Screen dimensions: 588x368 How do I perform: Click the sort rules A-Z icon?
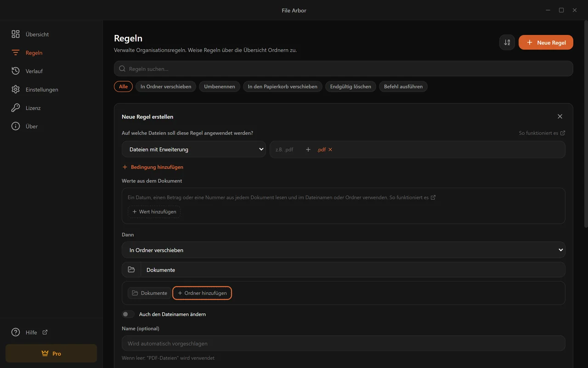[507, 42]
